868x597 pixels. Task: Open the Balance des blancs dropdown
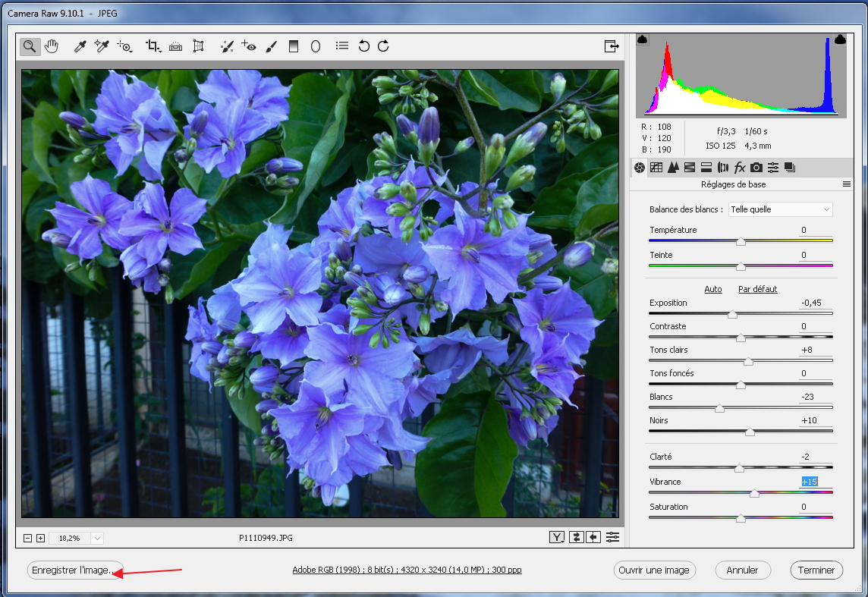click(x=781, y=209)
